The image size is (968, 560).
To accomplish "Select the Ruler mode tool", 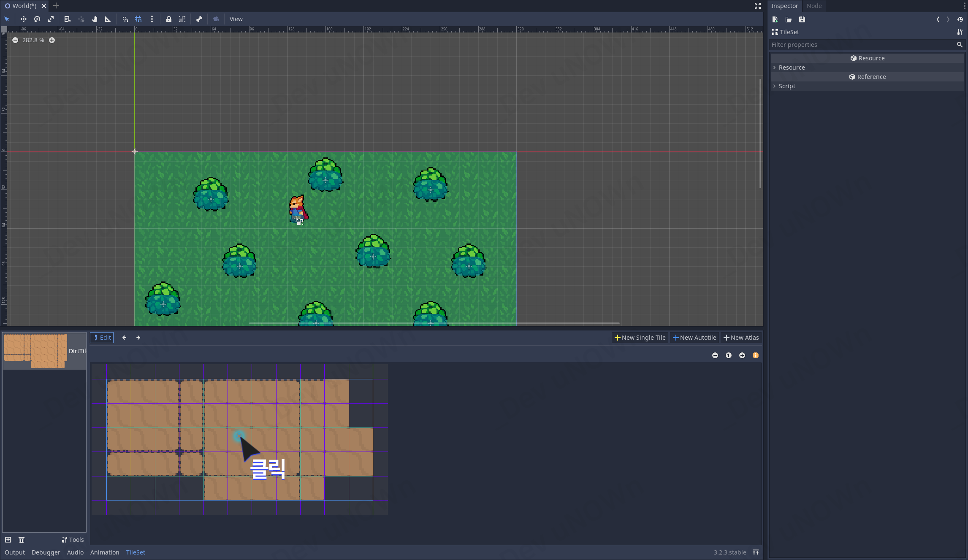I will 108,19.
